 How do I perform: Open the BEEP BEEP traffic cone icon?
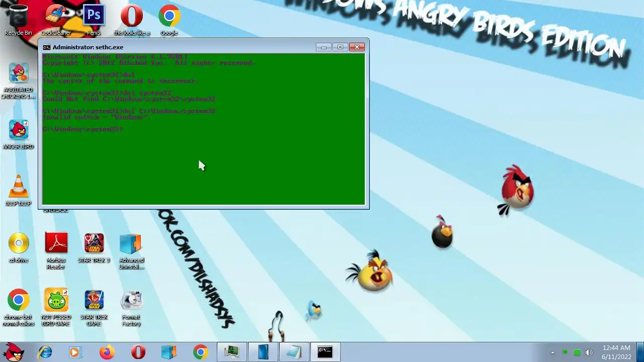coord(19,191)
